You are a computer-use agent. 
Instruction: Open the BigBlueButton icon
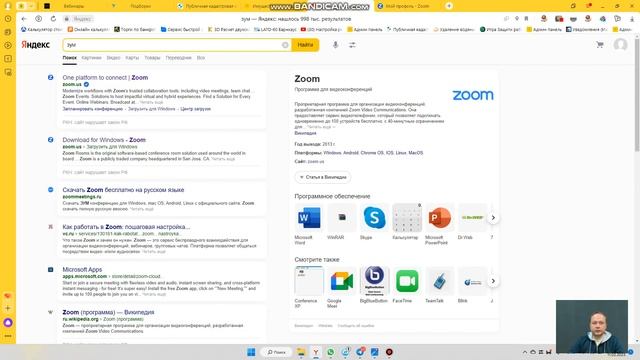374,281
